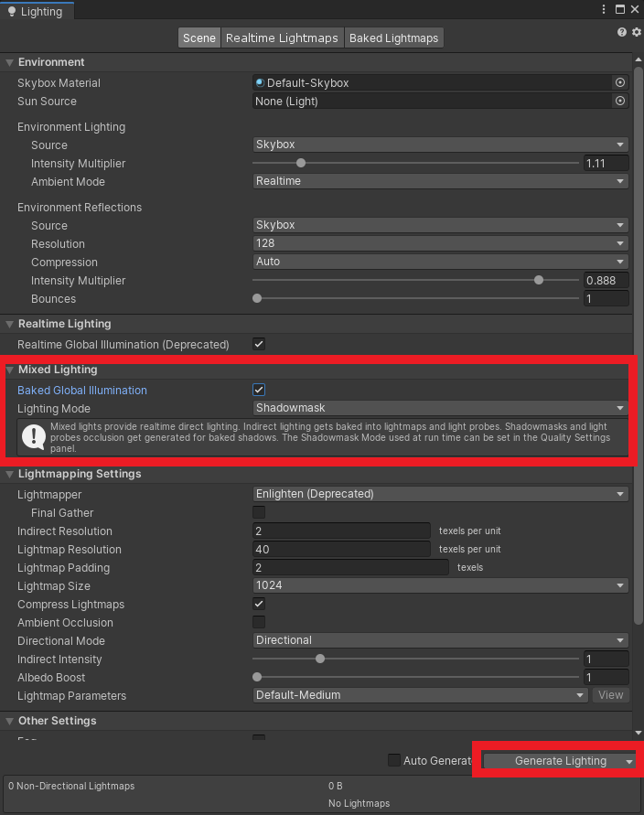Switch to the Realtime Lightmaps tab
Image resolution: width=644 pixels, height=815 pixels.
[283, 38]
